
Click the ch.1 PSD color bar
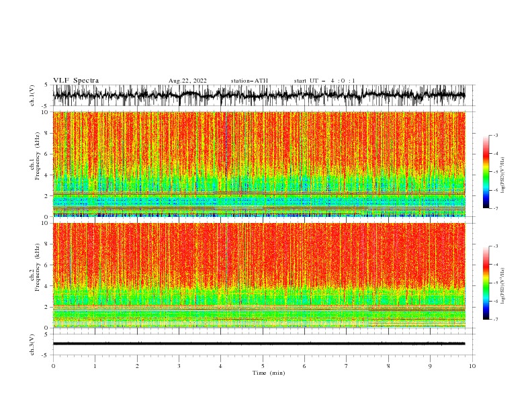pos(486,172)
